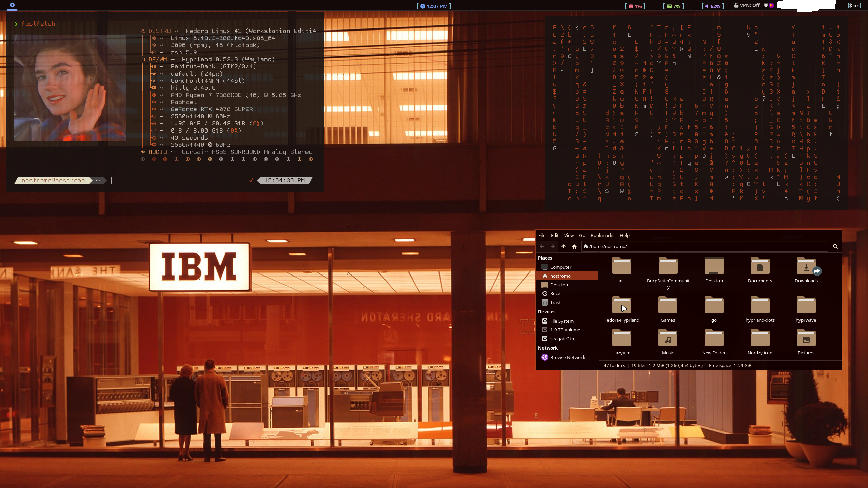Click the forward navigation arrow
The image size is (868, 488).
click(553, 246)
